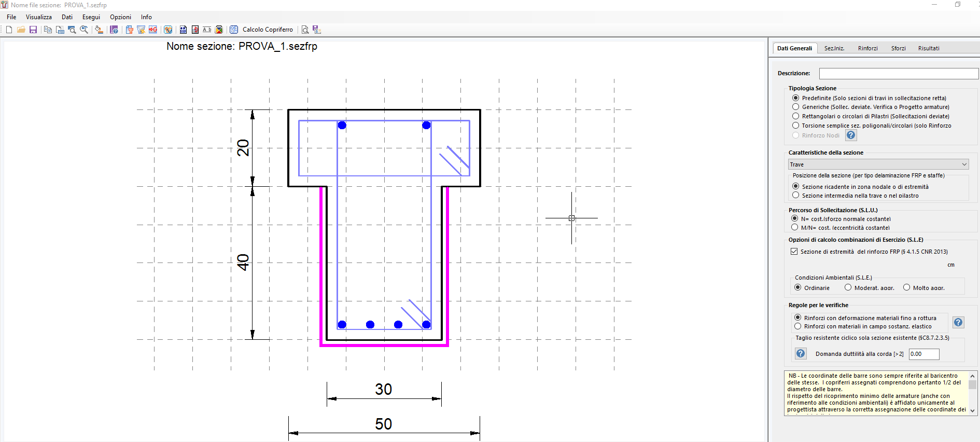Switch to the Rinforzi tab

(868, 48)
